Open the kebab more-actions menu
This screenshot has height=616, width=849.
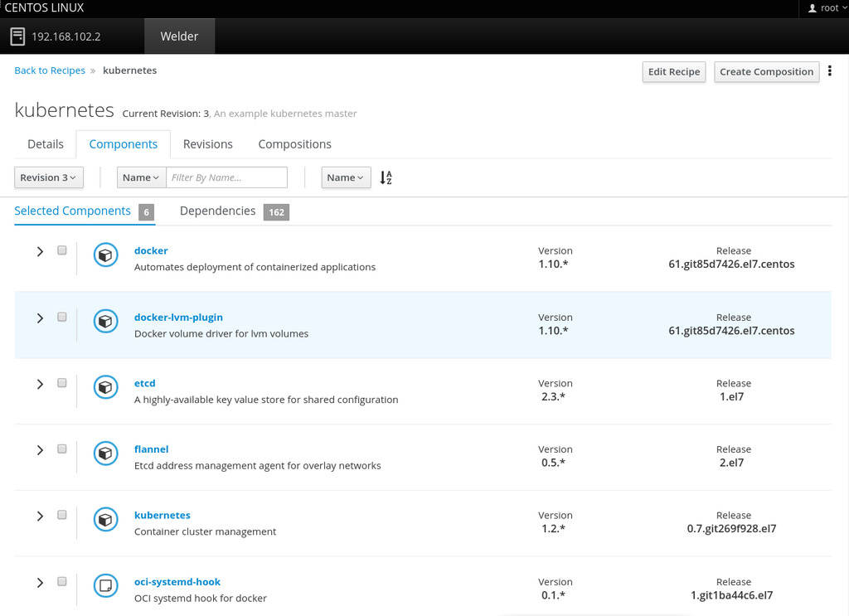(x=830, y=71)
